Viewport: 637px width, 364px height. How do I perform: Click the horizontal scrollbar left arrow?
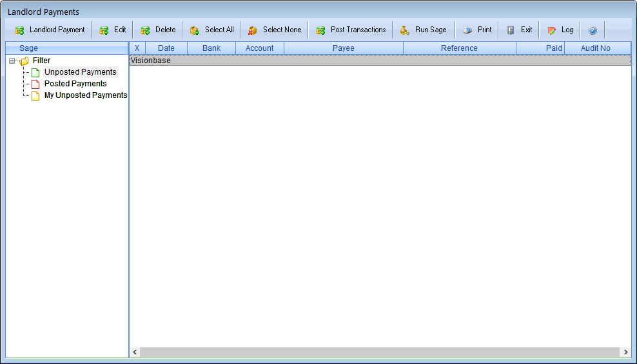pos(135,352)
